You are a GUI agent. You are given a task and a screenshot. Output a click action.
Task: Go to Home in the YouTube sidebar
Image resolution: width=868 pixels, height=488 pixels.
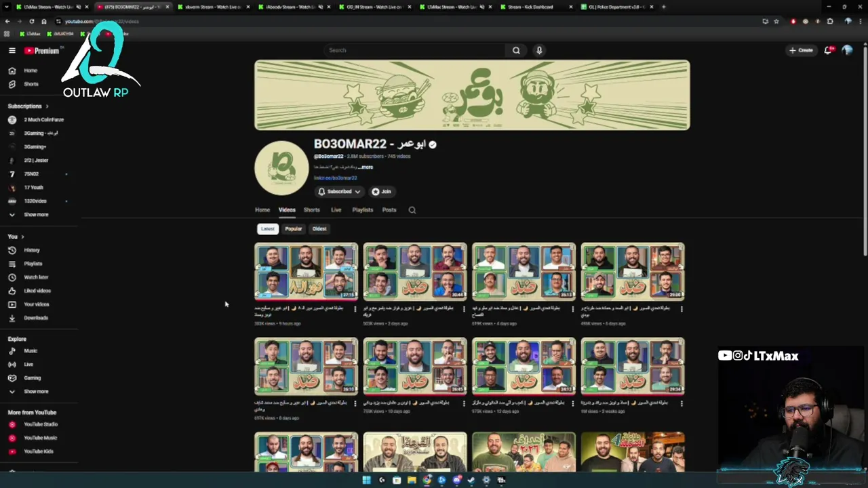tap(31, 70)
